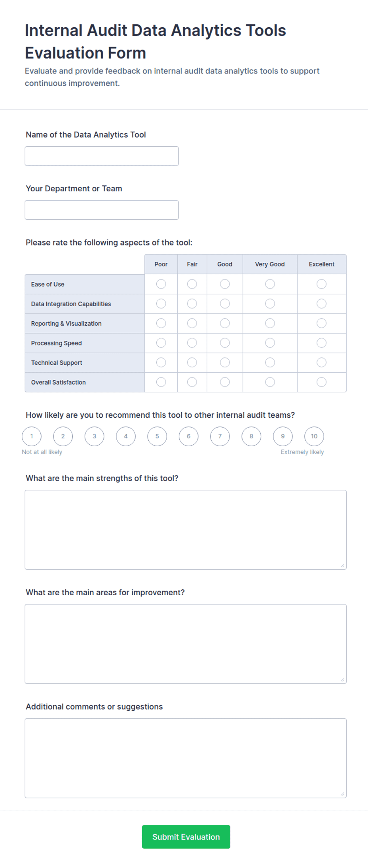Screen dimensions: 368x868
Task: Mark Data Integration Capabilities as Good
Action: coord(225,304)
